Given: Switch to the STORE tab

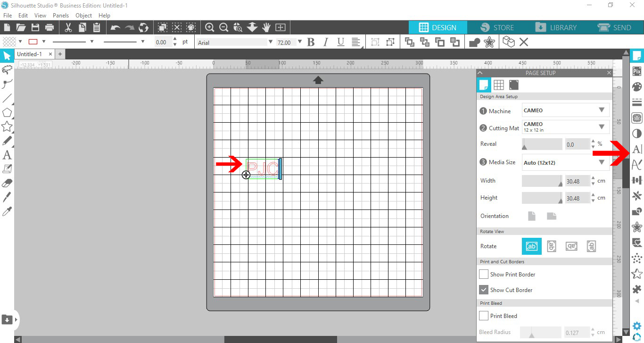Looking at the screenshot, I should pos(496,27).
